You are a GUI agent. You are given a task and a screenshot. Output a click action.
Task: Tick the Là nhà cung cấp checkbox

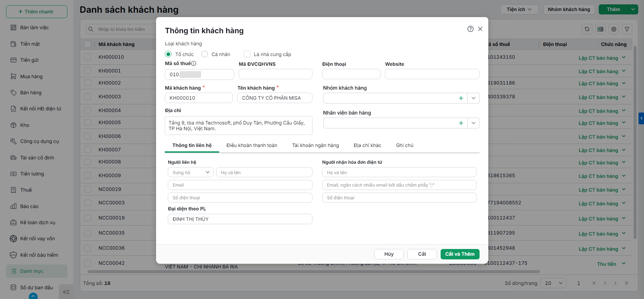click(x=247, y=54)
